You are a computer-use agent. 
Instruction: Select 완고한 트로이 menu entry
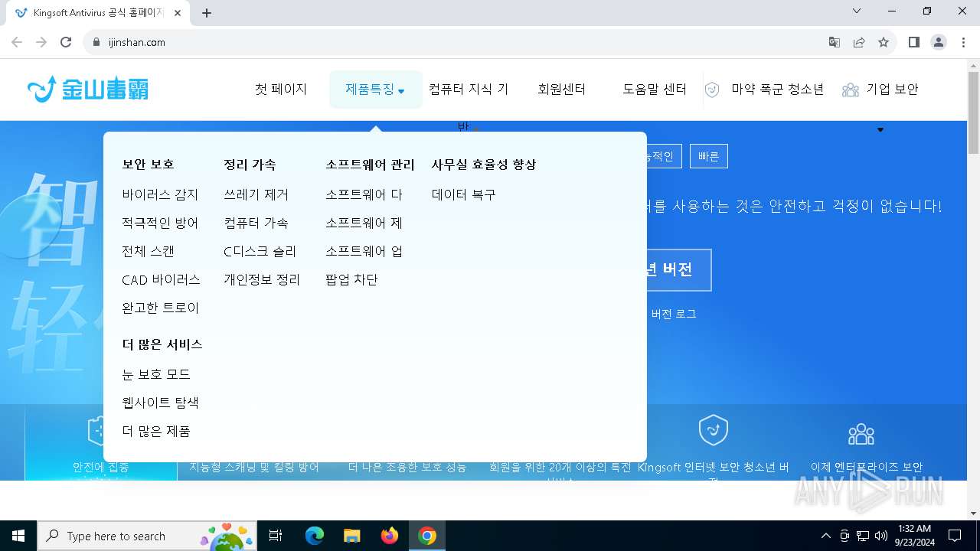[x=160, y=308]
